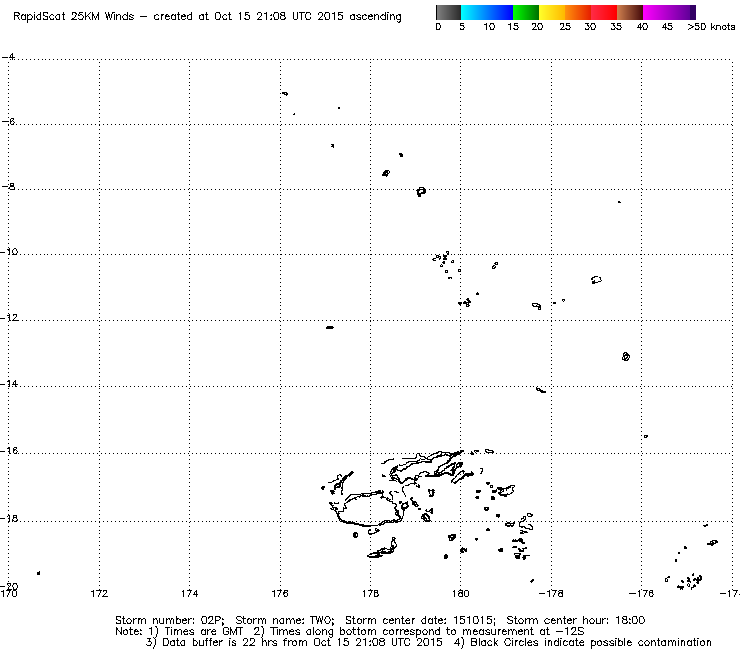Click the yellow 20-25 knots legend color
Viewport: 740px width, 650px height.
pos(552,12)
